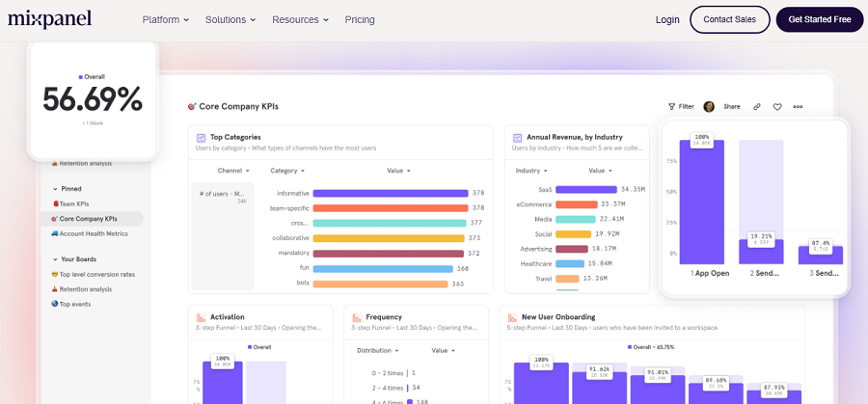Click the orange team-specific bar
Viewport: 868px width, 404px height.
pos(391,208)
